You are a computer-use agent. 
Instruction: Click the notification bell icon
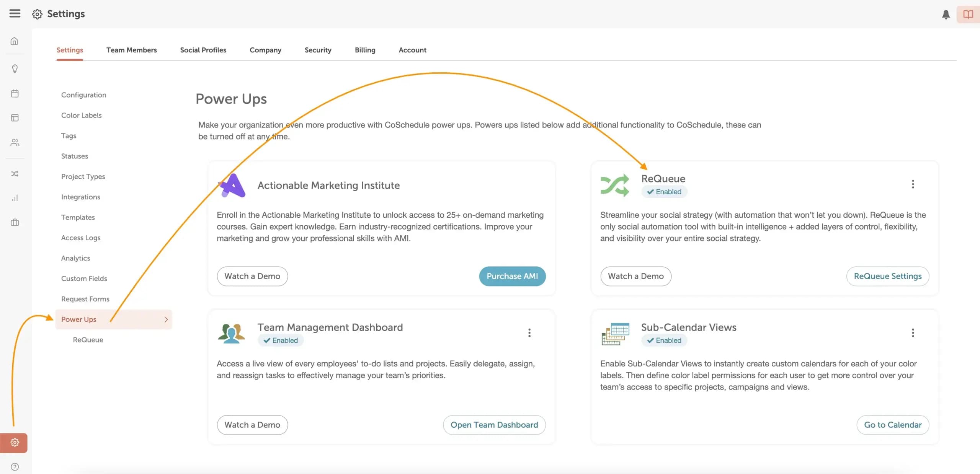(945, 14)
